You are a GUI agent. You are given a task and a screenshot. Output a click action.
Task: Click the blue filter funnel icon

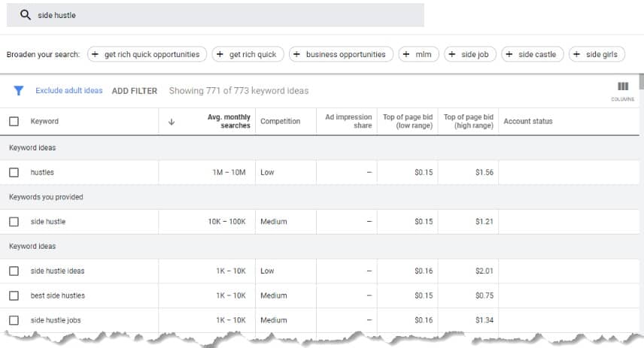[x=19, y=90]
